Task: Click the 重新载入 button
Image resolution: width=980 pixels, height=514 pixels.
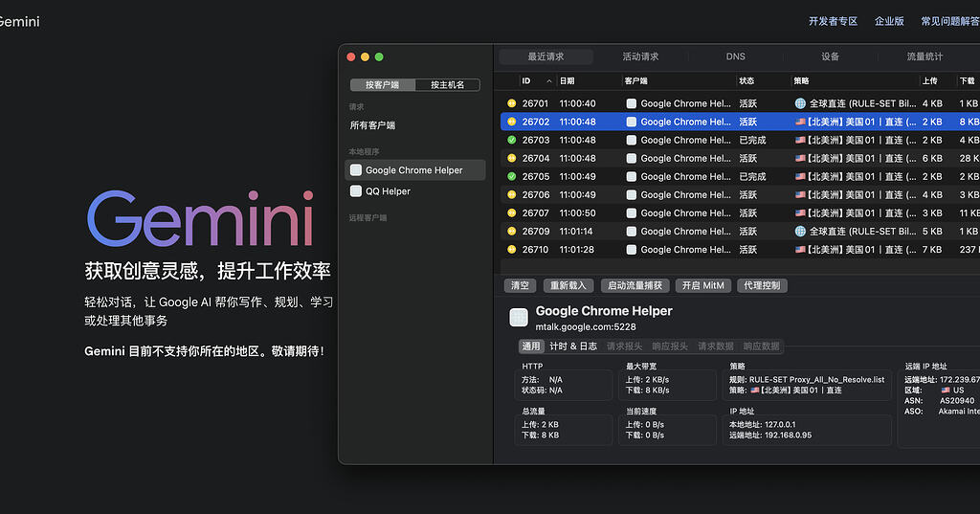Action: (568, 285)
